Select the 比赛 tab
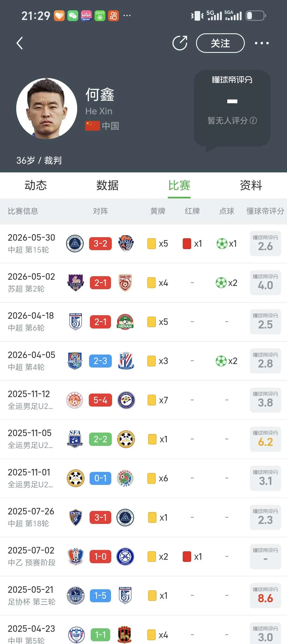The height and width of the screenshot is (644, 287). [x=179, y=185]
